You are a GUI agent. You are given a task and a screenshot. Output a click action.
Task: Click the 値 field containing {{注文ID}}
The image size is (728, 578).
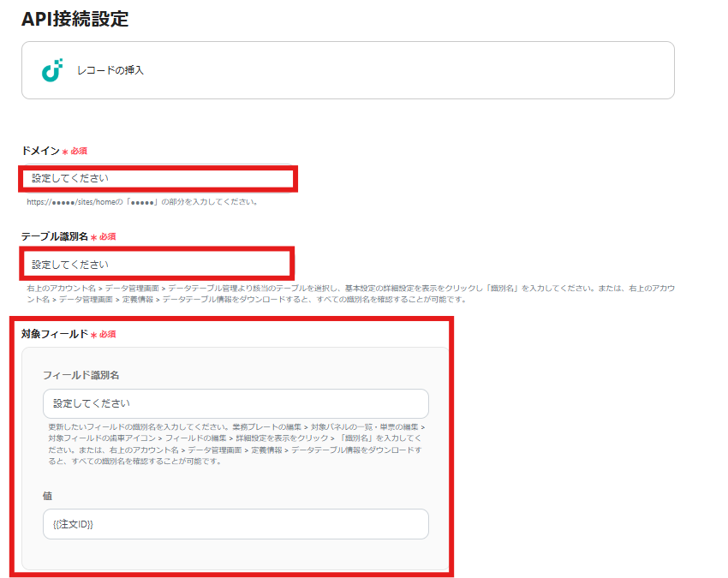pos(236,524)
